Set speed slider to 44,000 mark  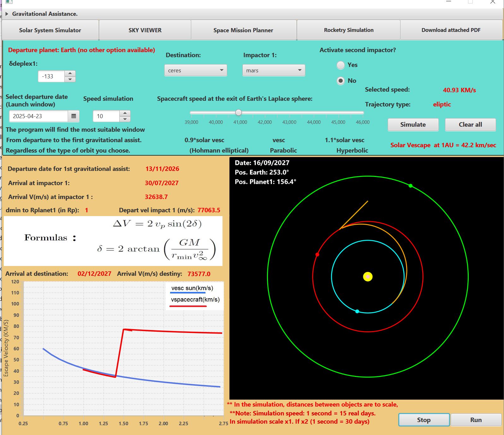pyautogui.click(x=314, y=113)
